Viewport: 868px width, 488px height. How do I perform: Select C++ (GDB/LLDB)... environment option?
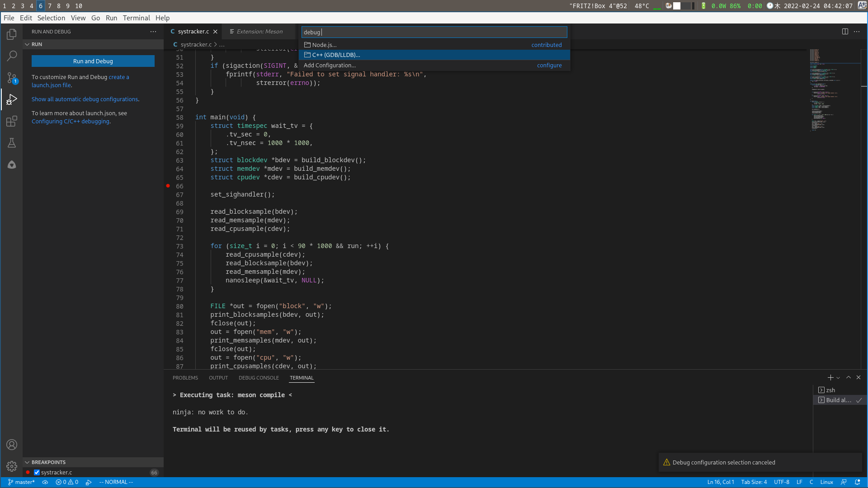pos(434,55)
